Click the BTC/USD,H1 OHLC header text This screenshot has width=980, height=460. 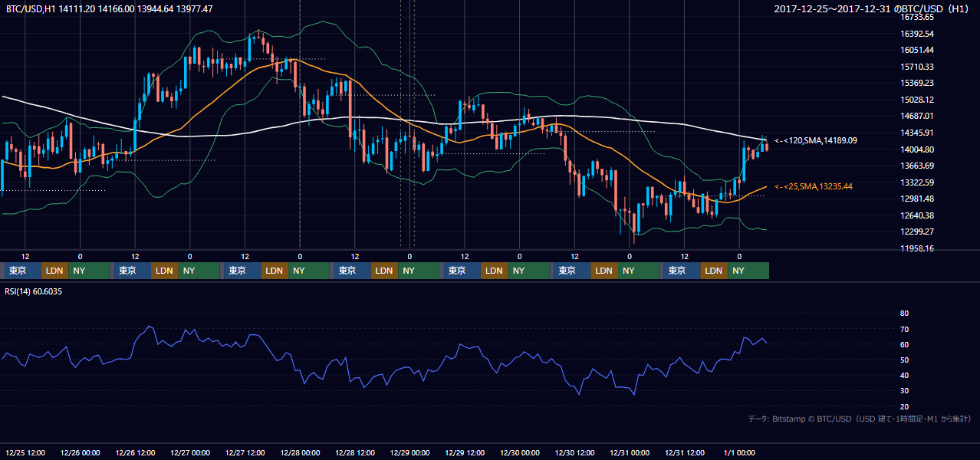(110, 9)
